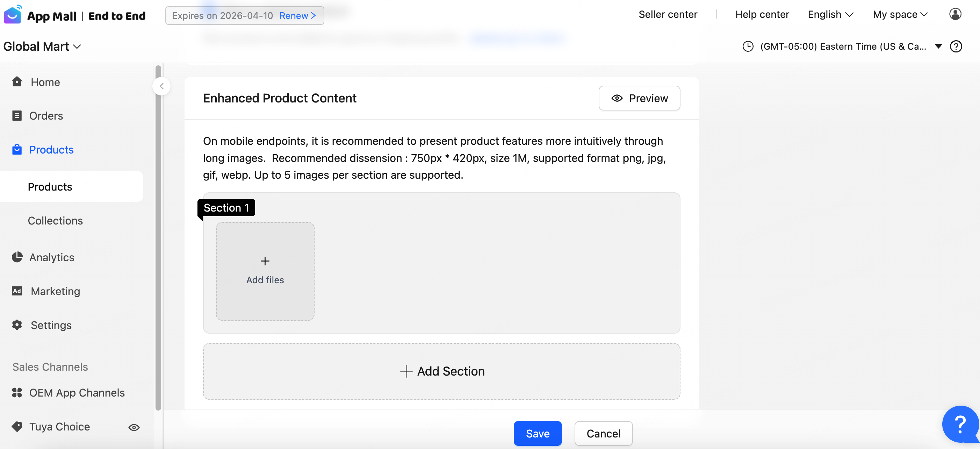980x449 pixels.
Task: Click the Analytics pie chart icon
Action: point(17,257)
